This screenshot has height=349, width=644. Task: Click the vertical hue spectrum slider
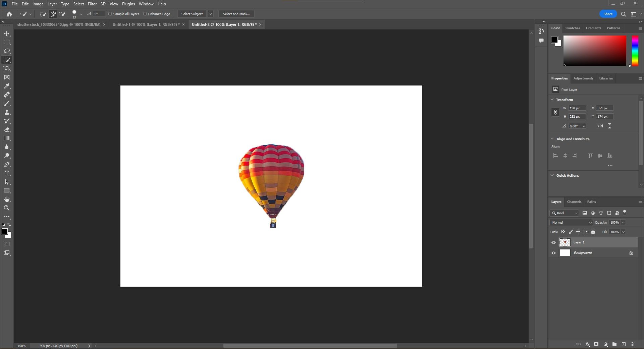[635, 51]
